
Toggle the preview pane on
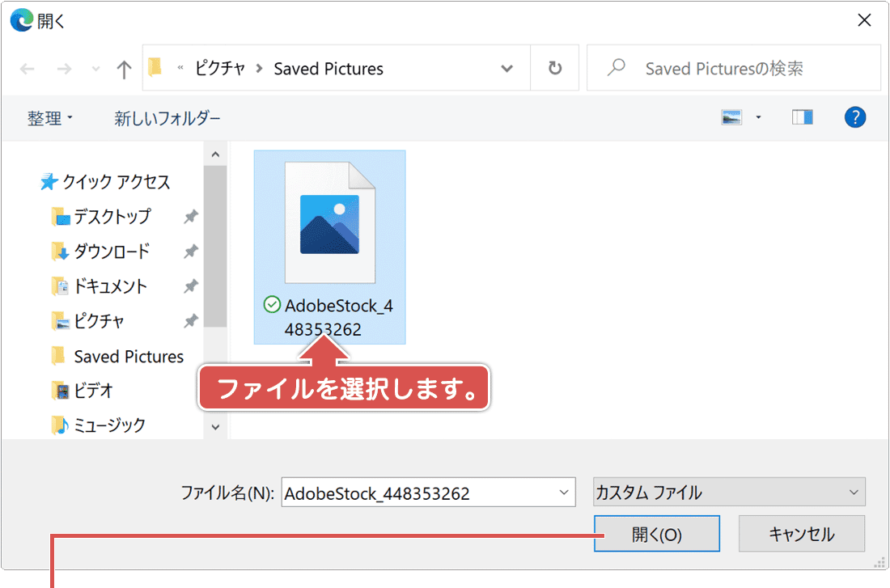point(803,116)
